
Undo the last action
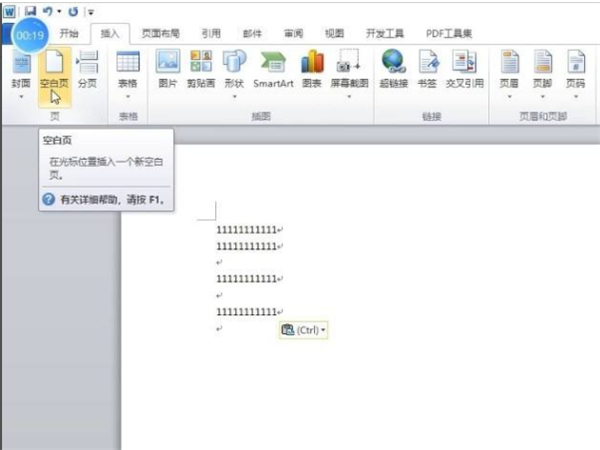[x=47, y=10]
